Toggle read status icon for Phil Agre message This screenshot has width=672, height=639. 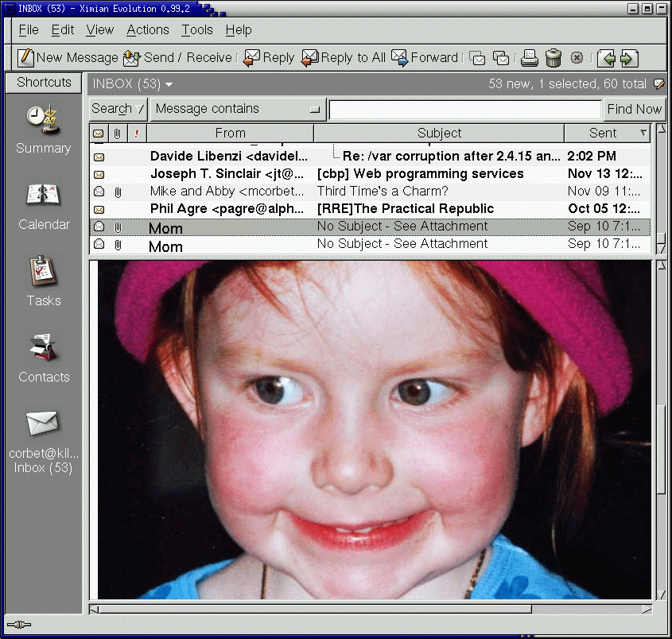click(99, 209)
